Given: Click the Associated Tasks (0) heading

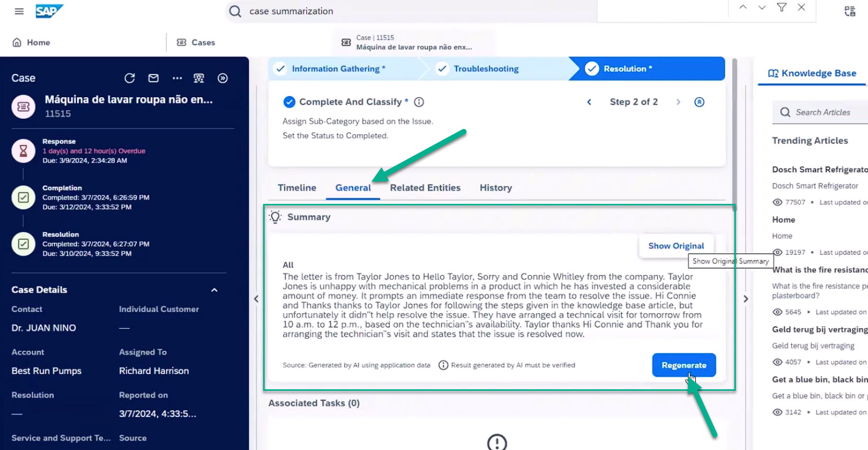Looking at the screenshot, I should tap(314, 403).
